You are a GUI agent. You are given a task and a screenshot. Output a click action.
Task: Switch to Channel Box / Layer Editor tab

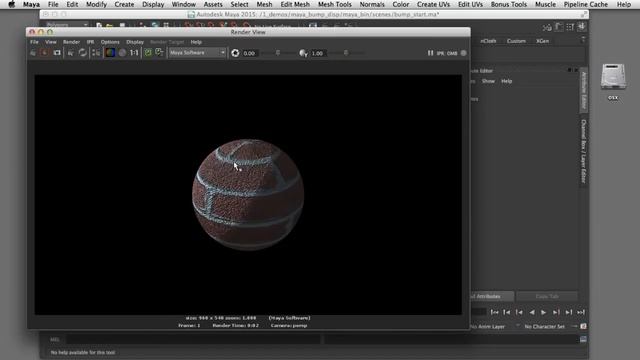pos(584,151)
